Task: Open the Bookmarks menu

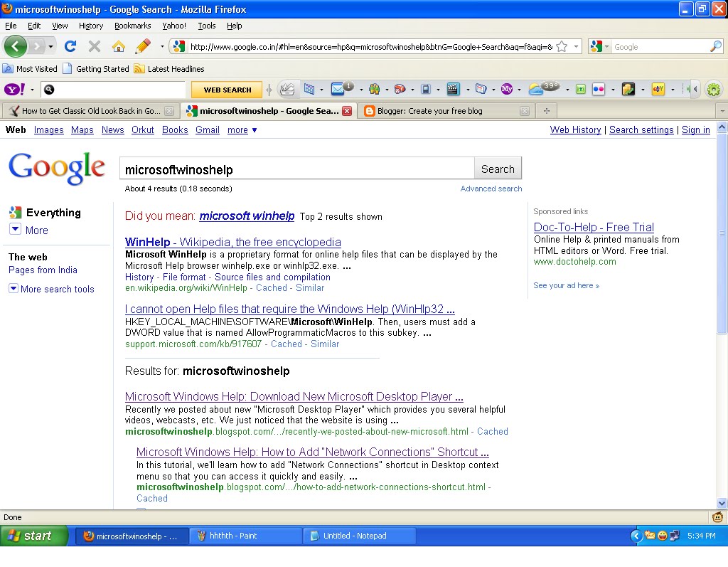Action: point(132,26)
